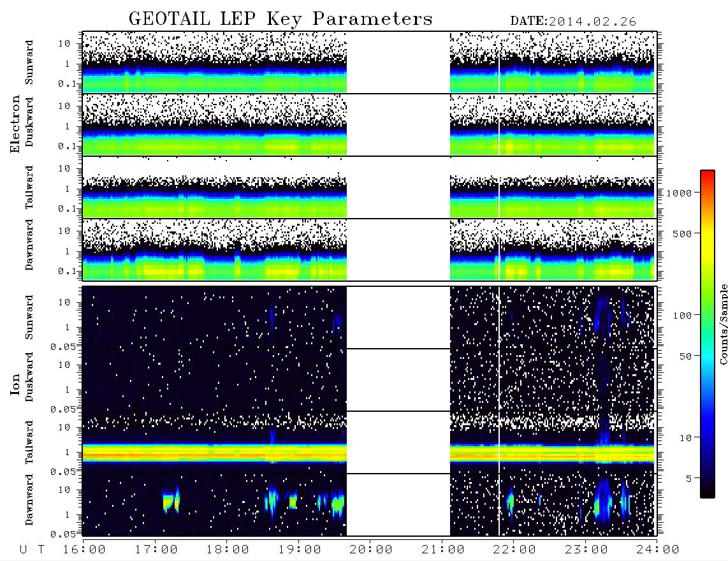The image size is (728, 561).
Task: Select the Electron "Dawnward" panel label
Action: click(29, 245)
